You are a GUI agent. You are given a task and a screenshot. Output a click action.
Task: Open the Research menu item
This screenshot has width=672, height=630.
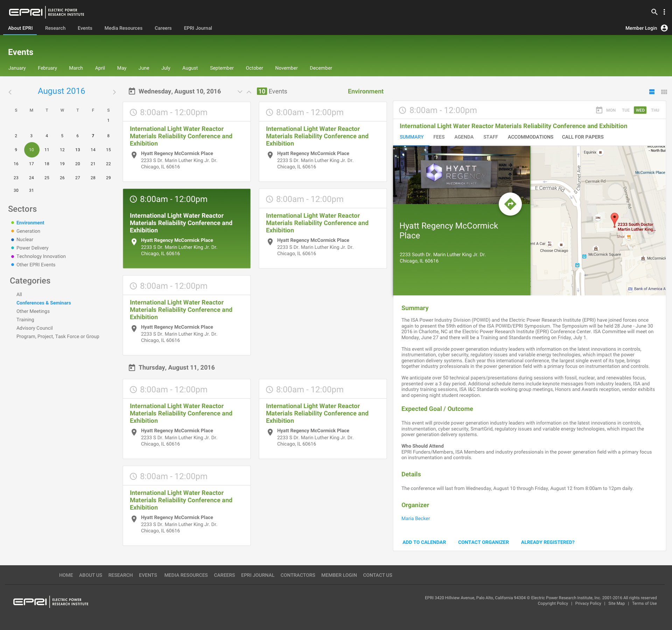pos(55,28)
